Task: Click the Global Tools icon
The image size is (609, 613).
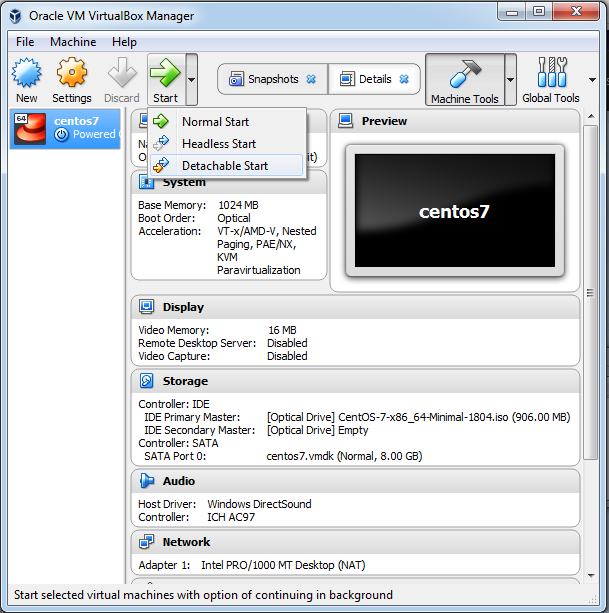Action: pyautogui.click(x=552, y=72)
